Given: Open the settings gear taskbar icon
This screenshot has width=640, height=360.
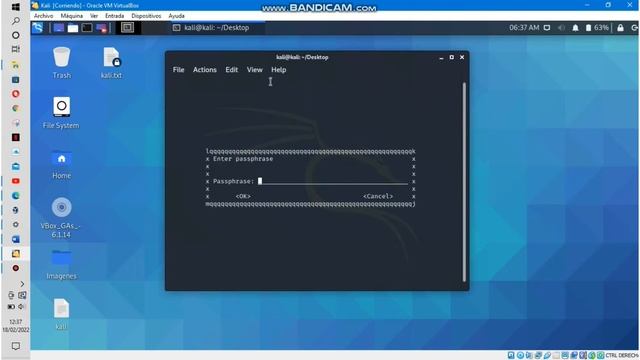Looking at the screenshot, I should (x=16, y=224).
